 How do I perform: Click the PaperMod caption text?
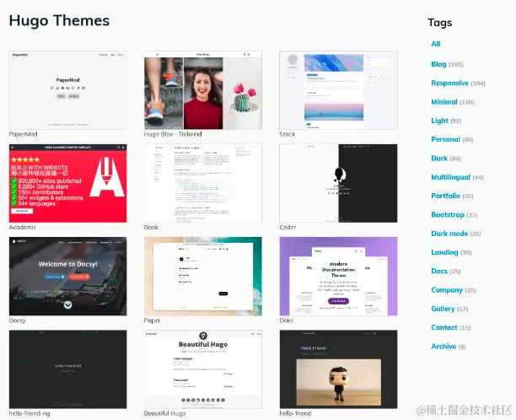point(23,134)
